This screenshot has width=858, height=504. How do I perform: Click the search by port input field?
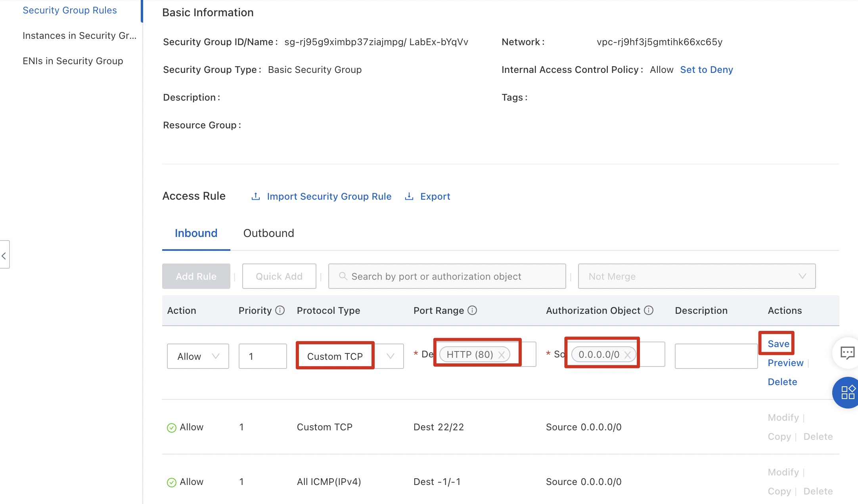447,276
